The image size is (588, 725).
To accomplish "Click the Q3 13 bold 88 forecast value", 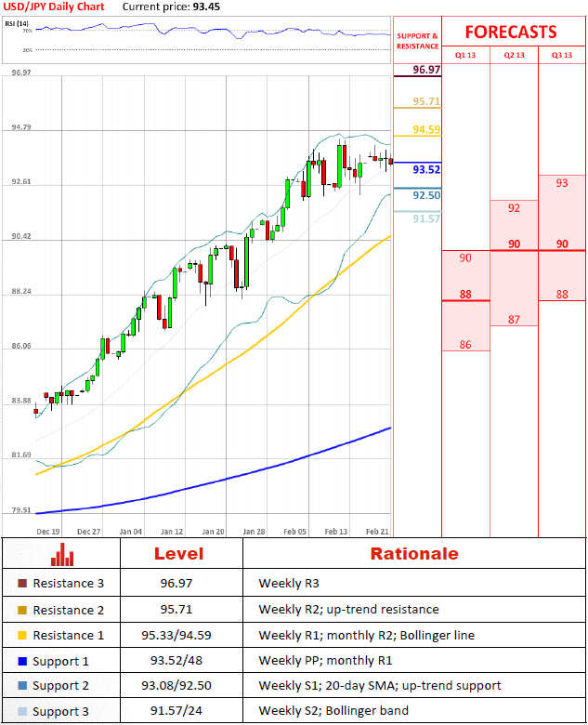I will click(x=562, y=294).
